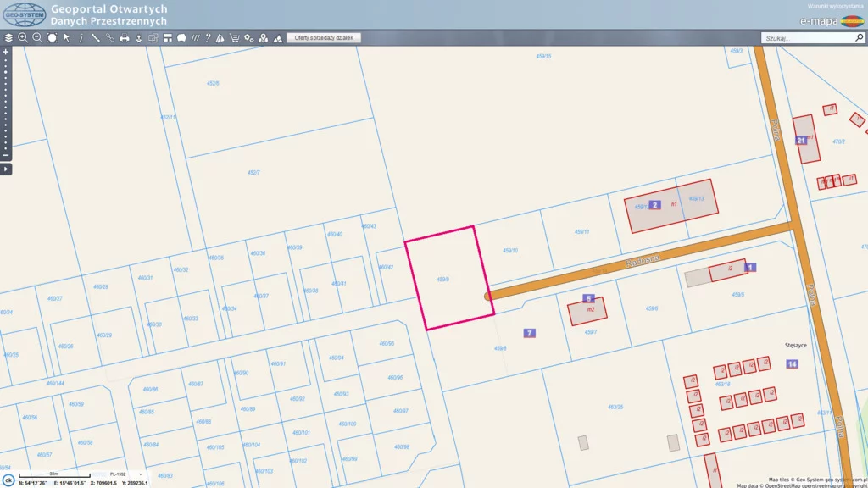Select the zoom out magnifier tool
The image size is (868, 488).
click(37, 38)
